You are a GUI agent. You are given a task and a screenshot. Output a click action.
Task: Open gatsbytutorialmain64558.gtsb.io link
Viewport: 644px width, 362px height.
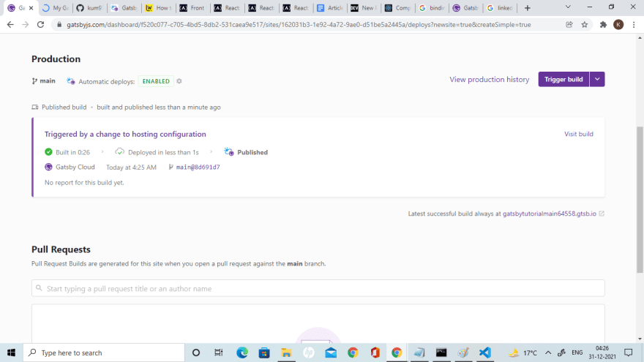(549, 214)
